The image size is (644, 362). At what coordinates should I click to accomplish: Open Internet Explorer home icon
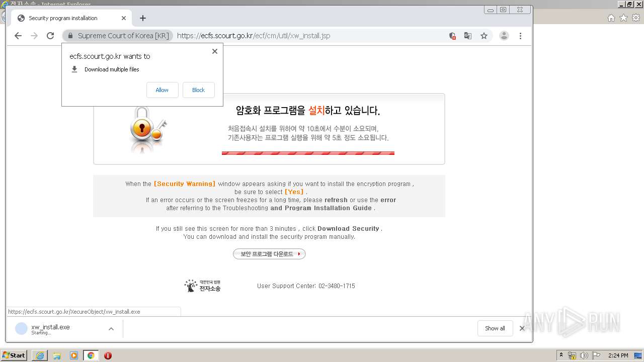pyautogui.click(x=611, y=18)
